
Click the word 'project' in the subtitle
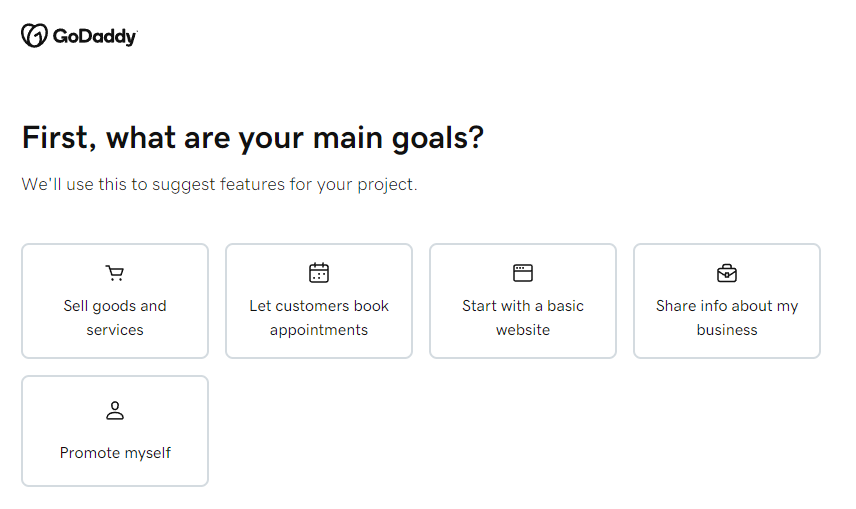(385, 186)
